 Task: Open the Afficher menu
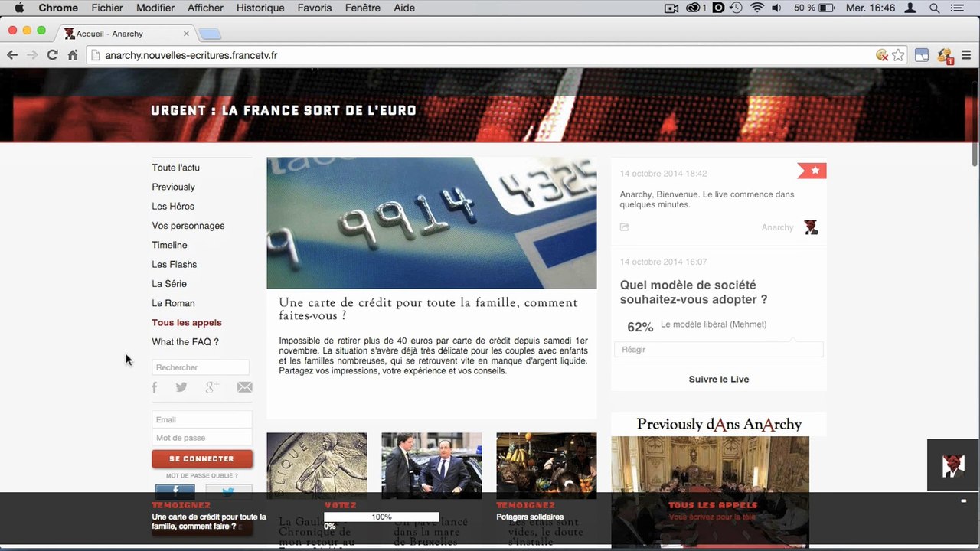[205, 8]
